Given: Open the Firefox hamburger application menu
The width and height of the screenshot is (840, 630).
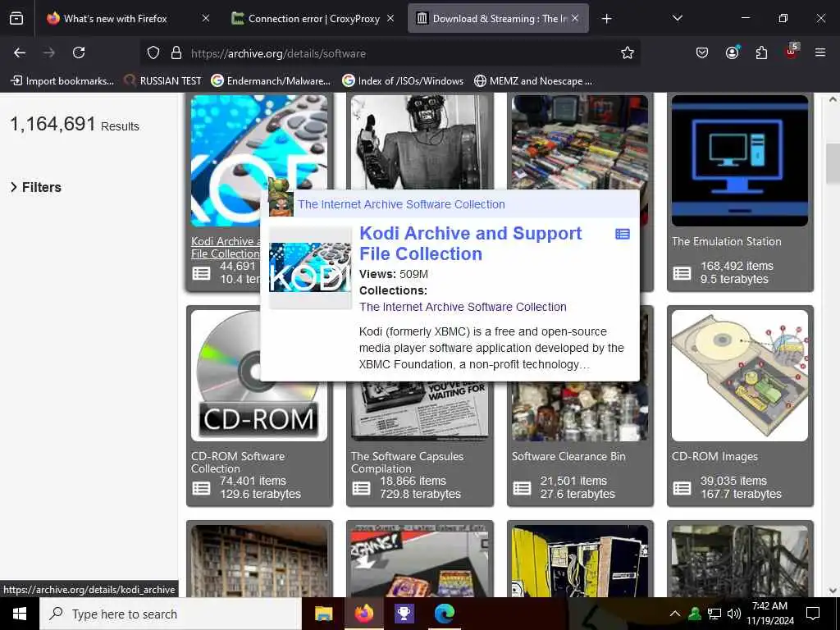Looking at the screenshot, I should coord(820,52).
